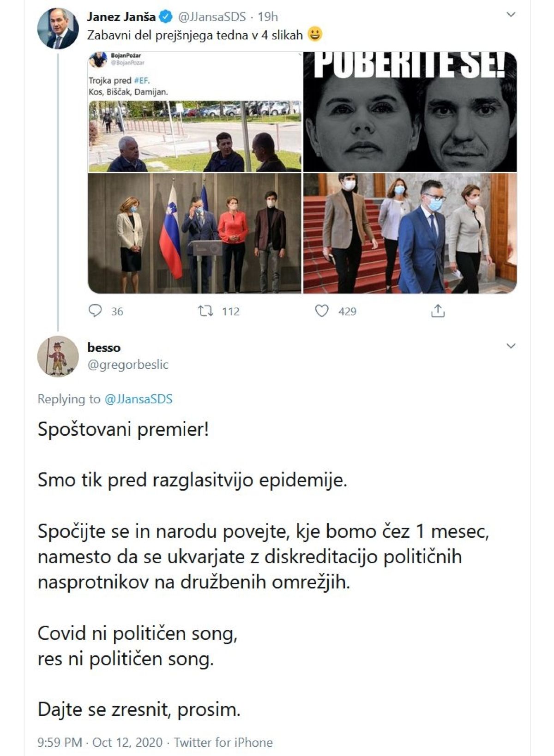Open the besso display name
The width and height of the screenshot is (554, 756).
[x=104, y=348]
